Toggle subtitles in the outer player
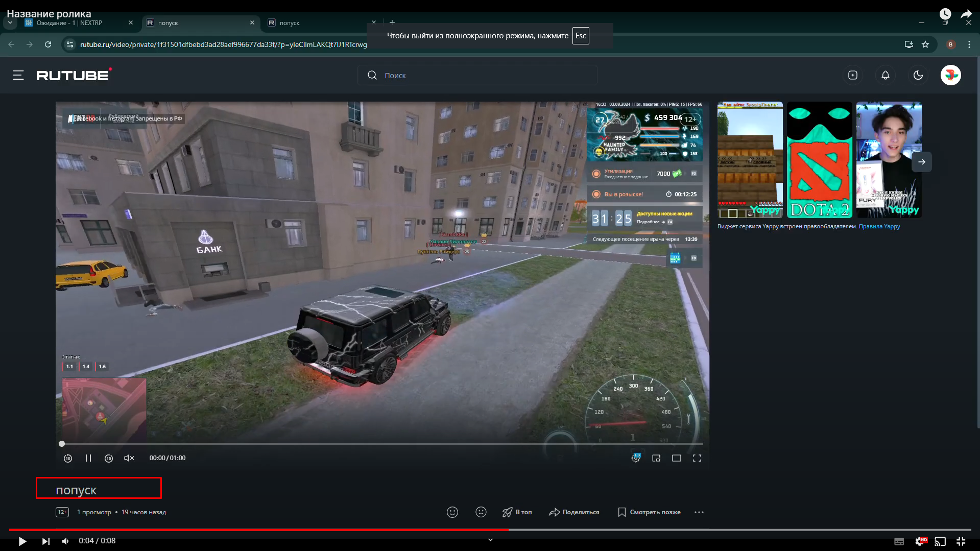This screenshot has width=980, height=551. click(x=899, y=541)
